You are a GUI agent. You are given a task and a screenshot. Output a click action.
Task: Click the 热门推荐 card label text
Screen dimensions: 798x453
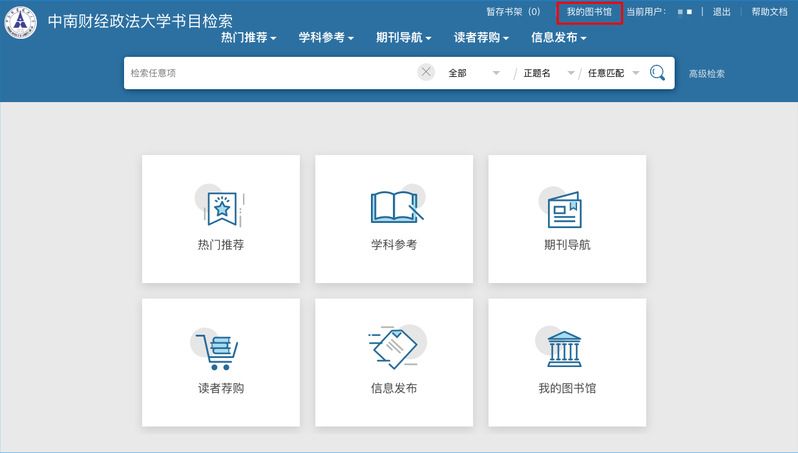[221, 245]
